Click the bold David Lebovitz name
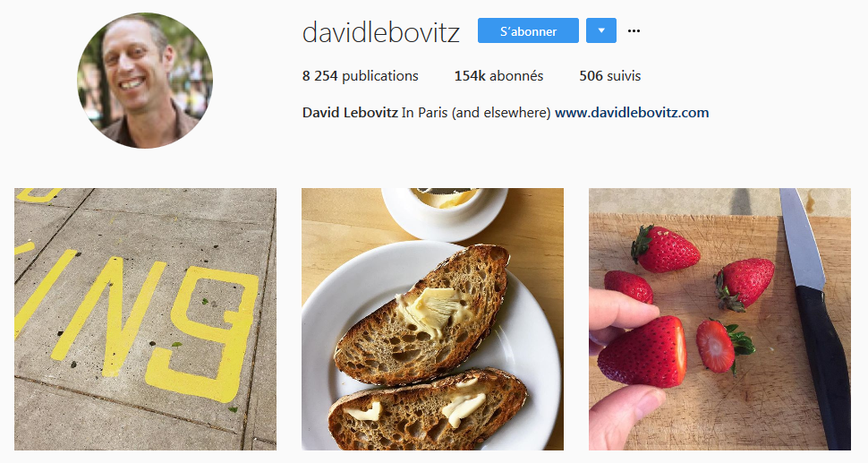 (x=350, y=113)
